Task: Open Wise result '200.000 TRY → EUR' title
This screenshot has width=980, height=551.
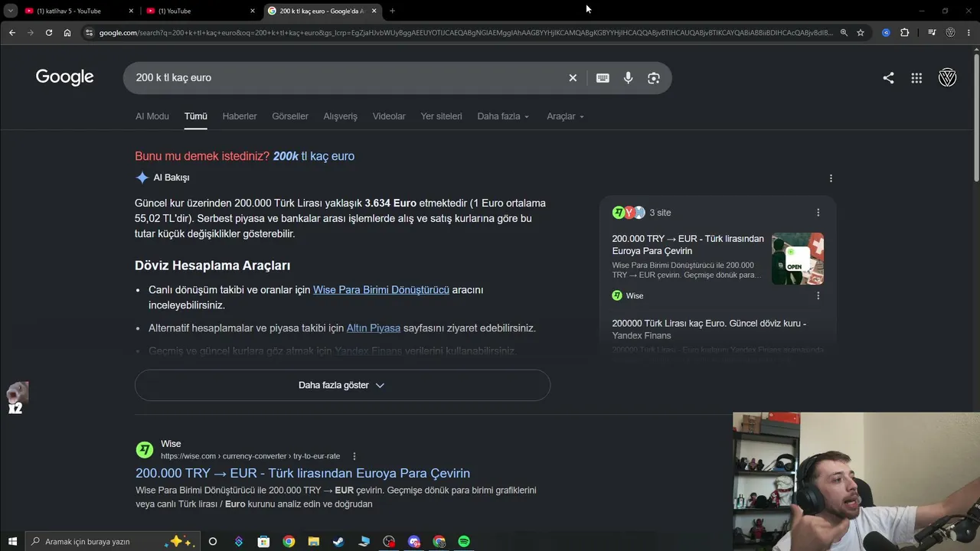Action: 302,473
